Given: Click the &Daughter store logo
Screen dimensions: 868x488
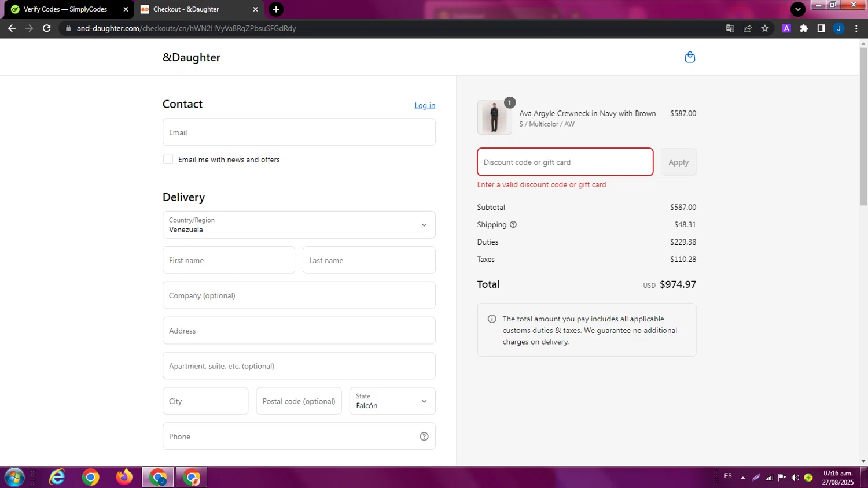Looking at the screenshot, I should pos(192,57).
